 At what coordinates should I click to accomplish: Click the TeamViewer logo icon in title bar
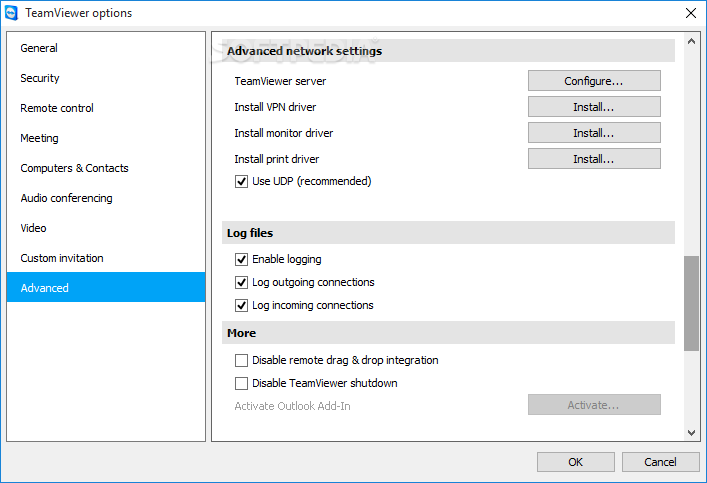pos(11,13)
